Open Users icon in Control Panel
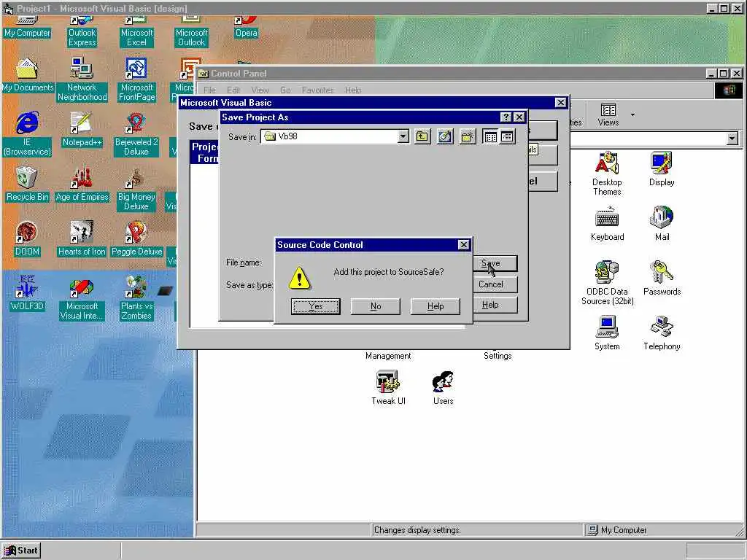Image resolution: width=747 pixels, height=560 pixels. (443, 388)
